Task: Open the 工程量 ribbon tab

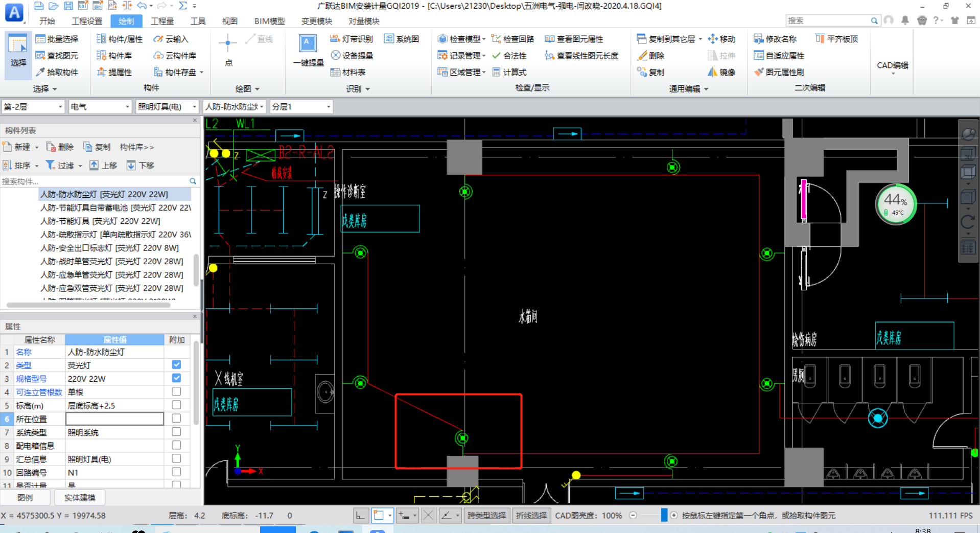Action: point(162,21)
